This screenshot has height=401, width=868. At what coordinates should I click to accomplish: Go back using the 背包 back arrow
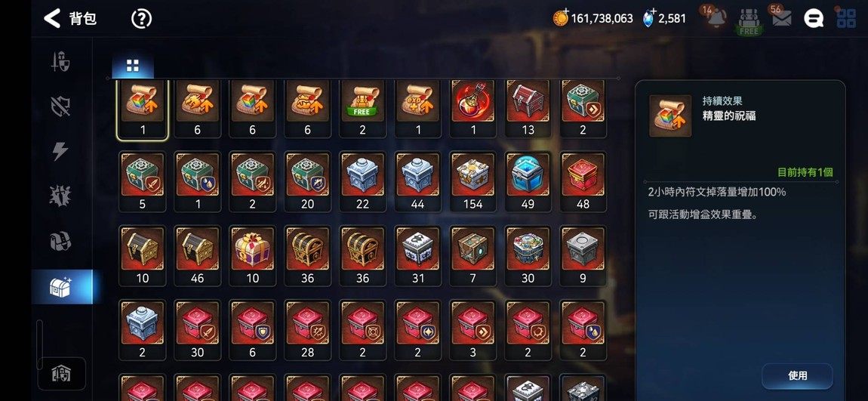pyautogui.click(x=52, y=18)
